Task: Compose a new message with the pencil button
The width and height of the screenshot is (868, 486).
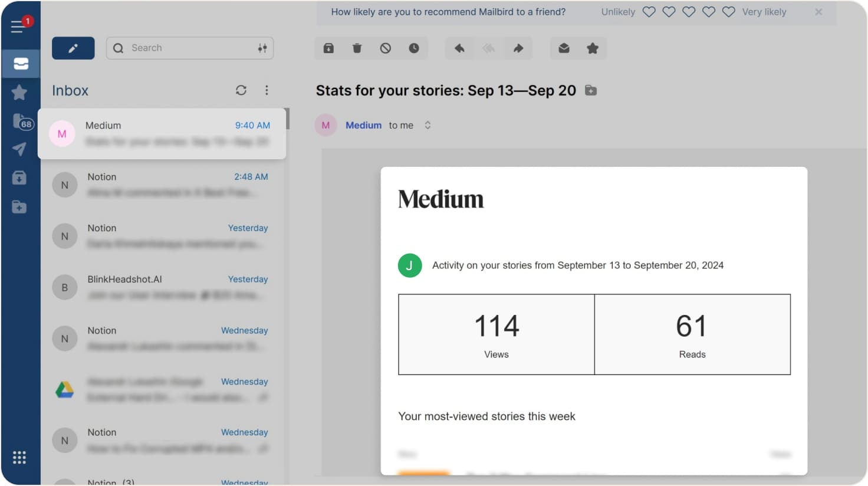Action: (x=73, y=48)
